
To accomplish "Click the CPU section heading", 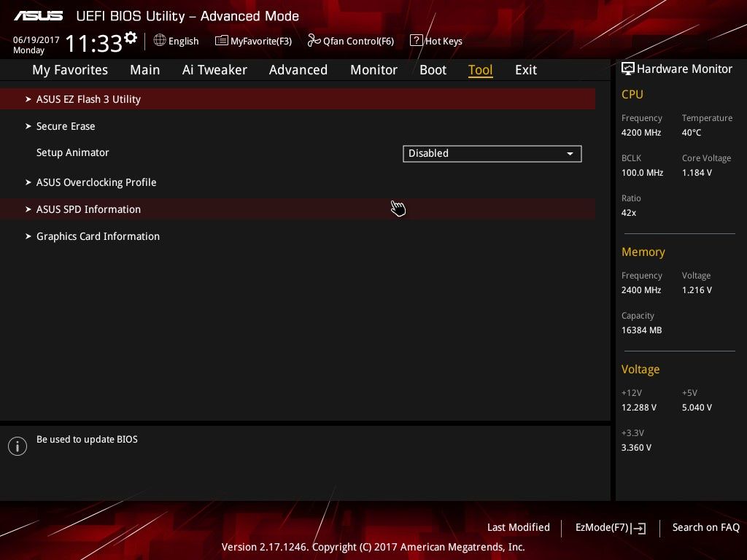I will click(x=632, y=94).
